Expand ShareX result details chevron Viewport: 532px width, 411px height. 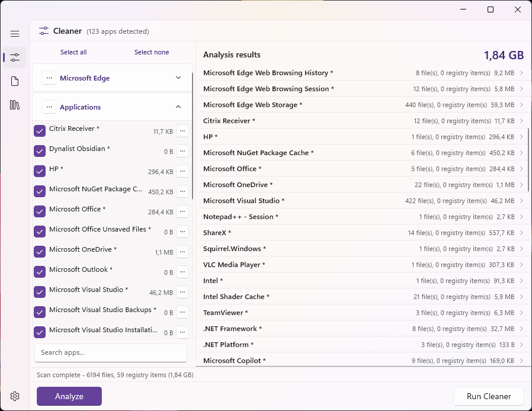coord(521,233)
